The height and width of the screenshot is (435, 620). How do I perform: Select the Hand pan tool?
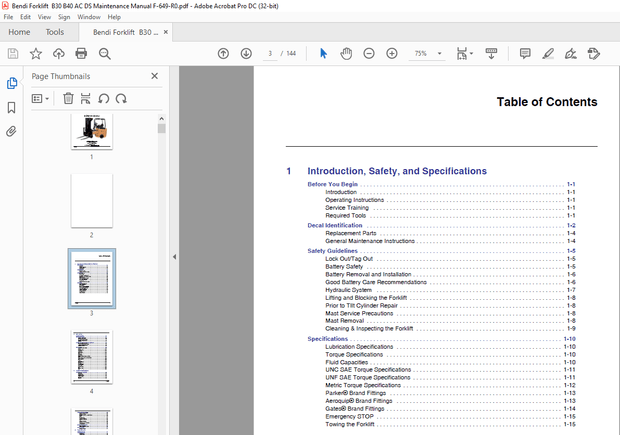346,53
